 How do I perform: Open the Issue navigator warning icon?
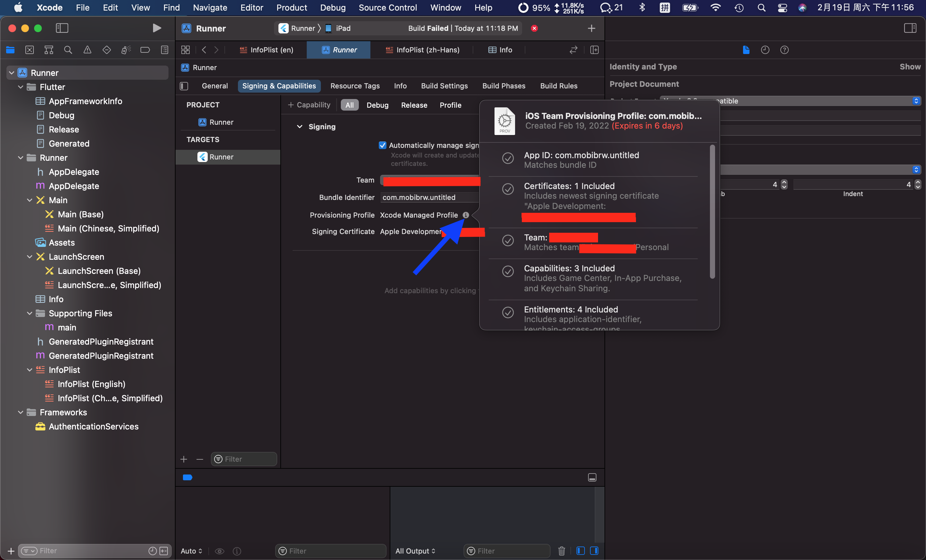tap(87, 50)
